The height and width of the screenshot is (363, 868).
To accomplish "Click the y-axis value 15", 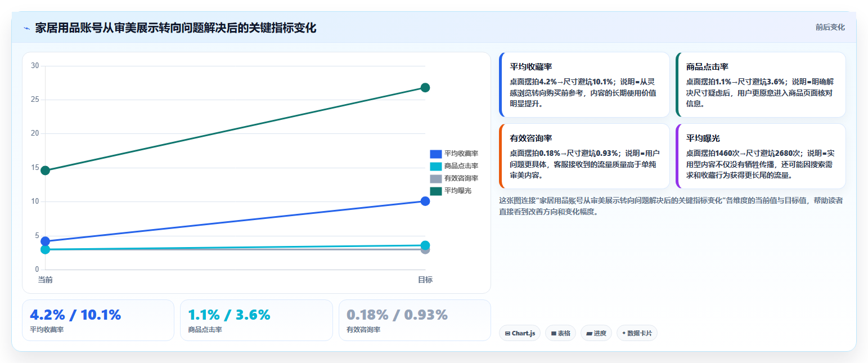I will [35, 168].
